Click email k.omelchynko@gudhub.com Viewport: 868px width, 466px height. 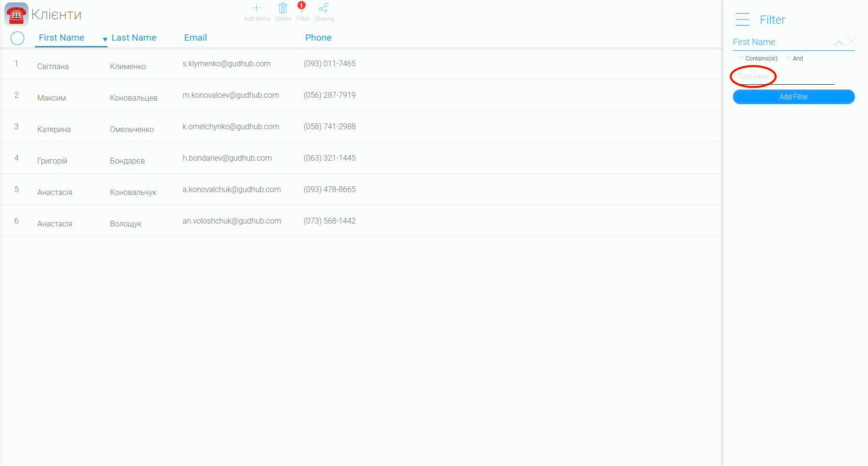click(x=231, y=126)
